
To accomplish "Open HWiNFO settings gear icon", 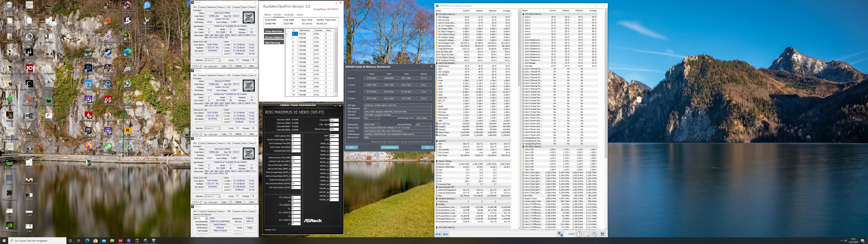I will click(x=594, y=234).
